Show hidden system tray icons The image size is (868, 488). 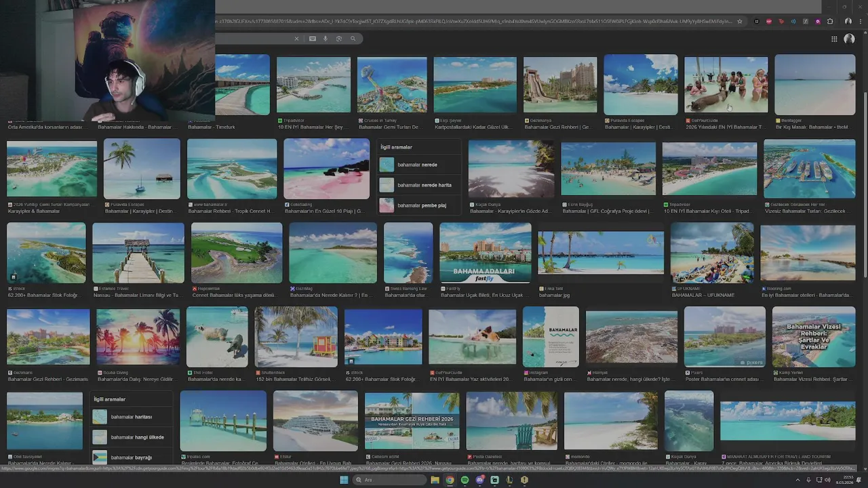[x=797, y=480]
